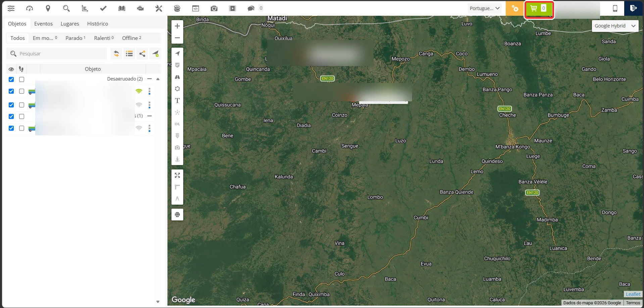Collapse the Desagrupado (2) group
644x308 pixels.
[150, 79]
